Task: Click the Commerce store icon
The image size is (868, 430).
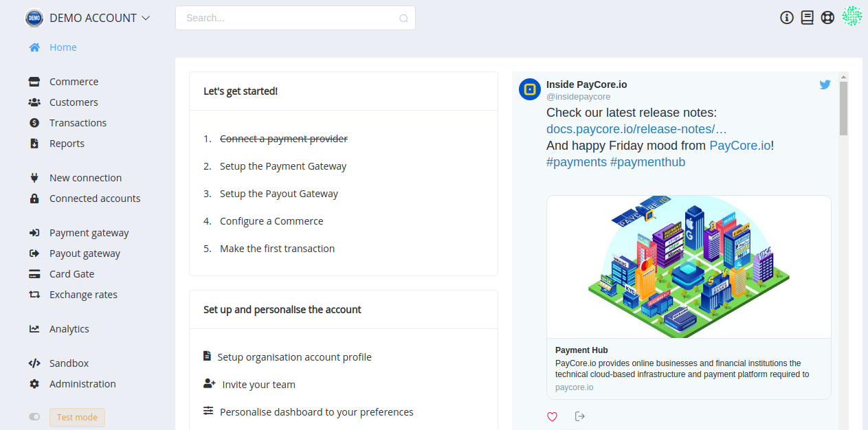Action: tap(34, 82)
